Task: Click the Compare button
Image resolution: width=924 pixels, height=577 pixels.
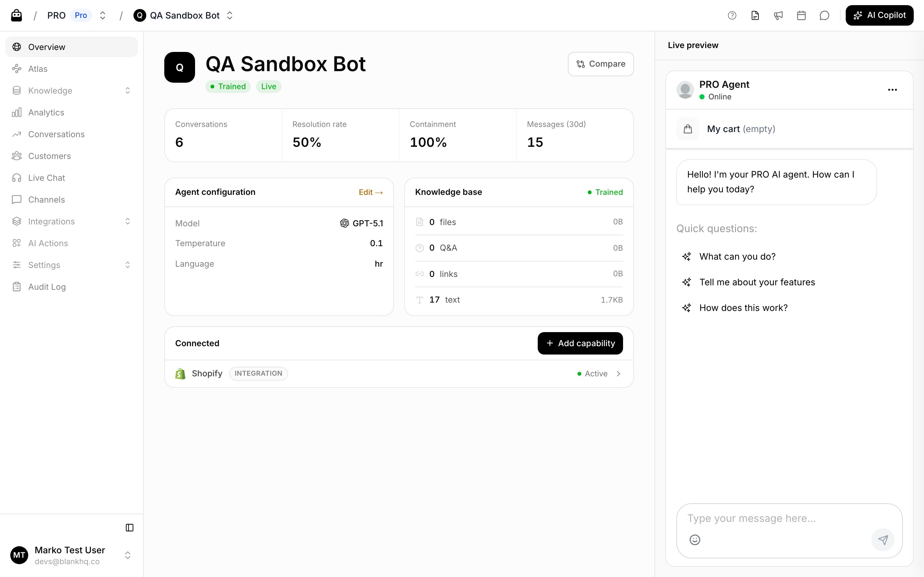Action: point(601,64)
